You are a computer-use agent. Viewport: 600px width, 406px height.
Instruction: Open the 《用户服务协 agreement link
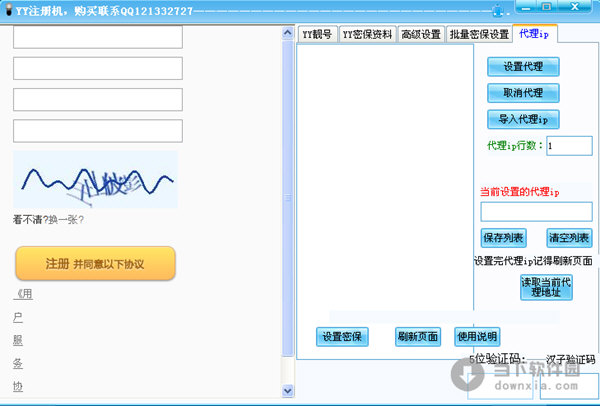(x=23, y=340)
